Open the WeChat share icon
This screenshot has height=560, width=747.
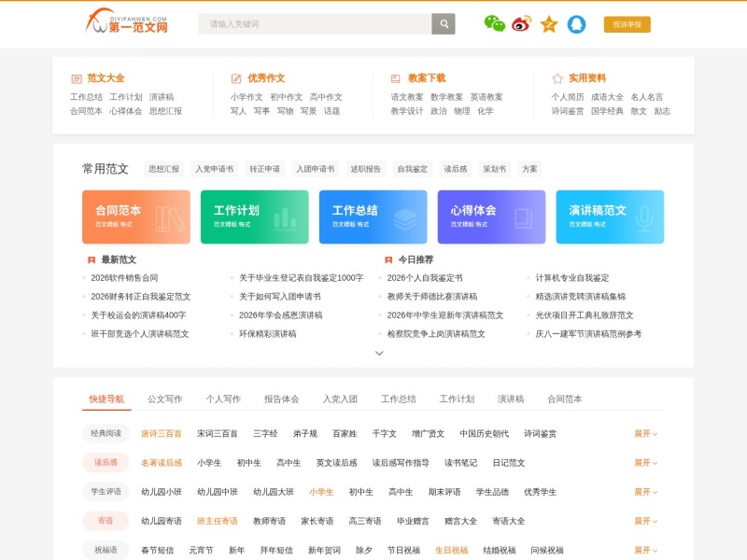click(495, 24)
